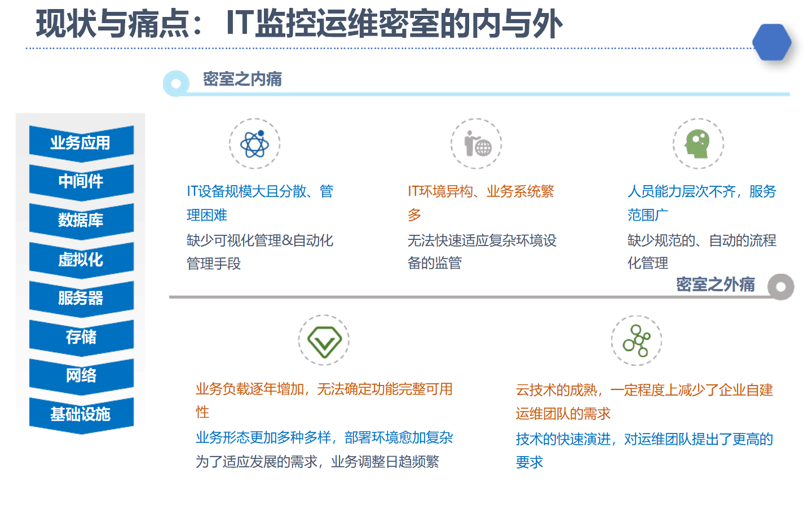
Task: Click the 密室之外痛 section heading
Action: click(x=716, y=284)
